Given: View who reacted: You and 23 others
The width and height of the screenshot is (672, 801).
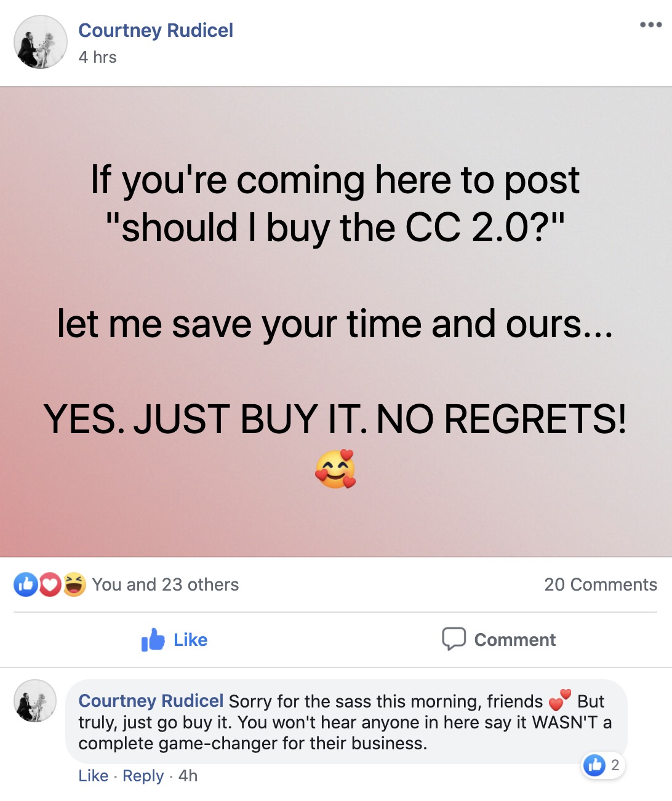Looking at the screenshot, I should (x=166, y=584).
